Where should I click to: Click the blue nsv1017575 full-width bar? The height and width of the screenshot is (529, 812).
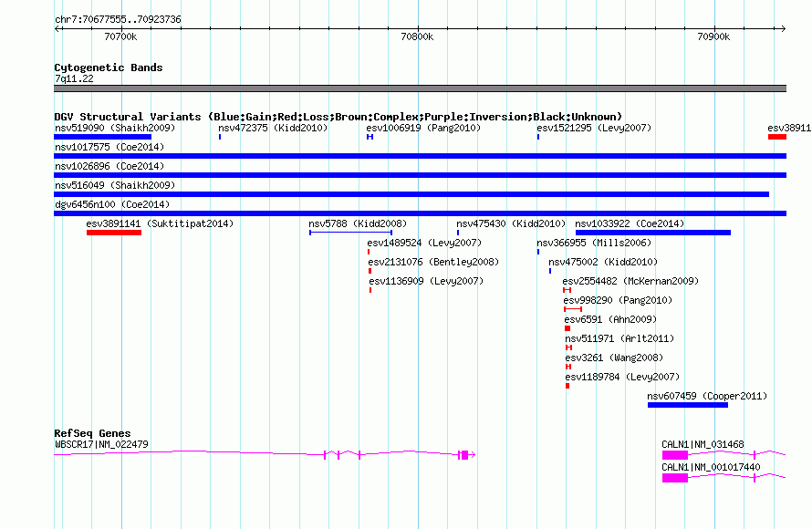(420, 156)
